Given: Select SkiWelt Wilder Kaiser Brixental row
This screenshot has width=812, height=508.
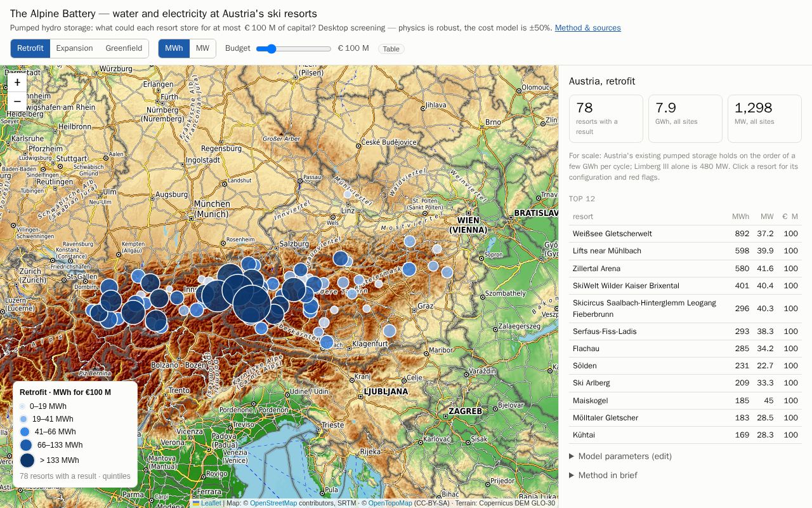Looking at the screenshot, I should click(685, 286).
